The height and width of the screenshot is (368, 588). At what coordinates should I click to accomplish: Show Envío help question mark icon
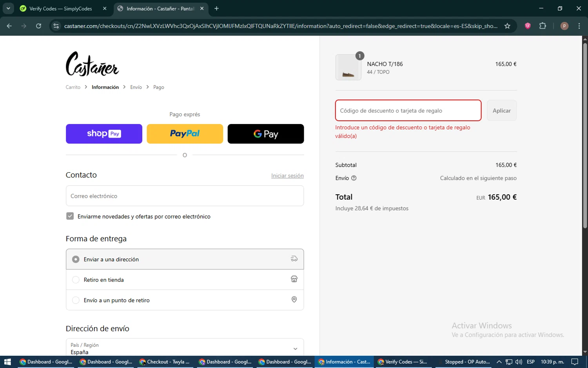[x=354, y=178]
